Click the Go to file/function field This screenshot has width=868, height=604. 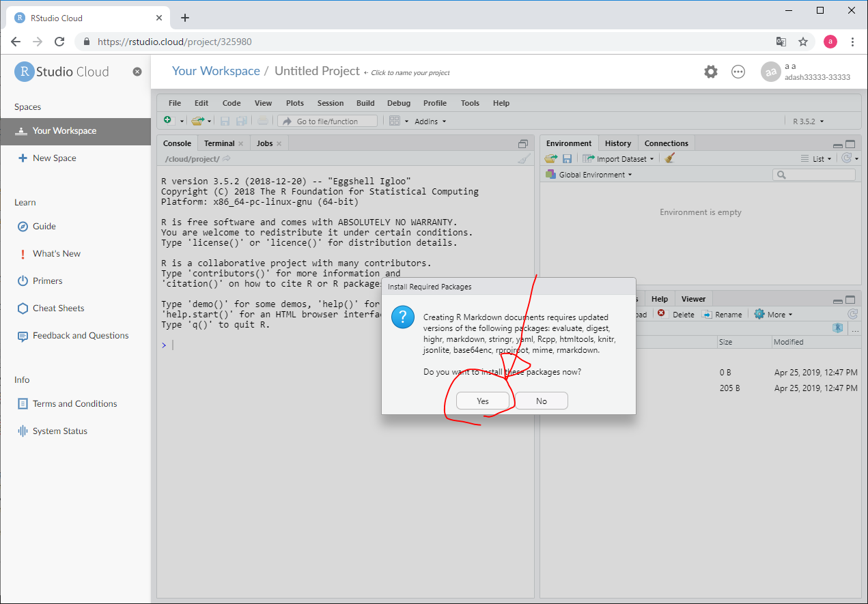(328, 121)
